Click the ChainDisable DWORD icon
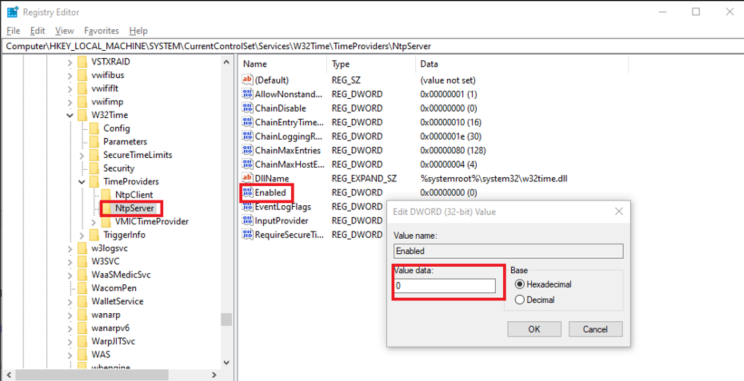This screenshot has width=744, height=381. [248, 108]
